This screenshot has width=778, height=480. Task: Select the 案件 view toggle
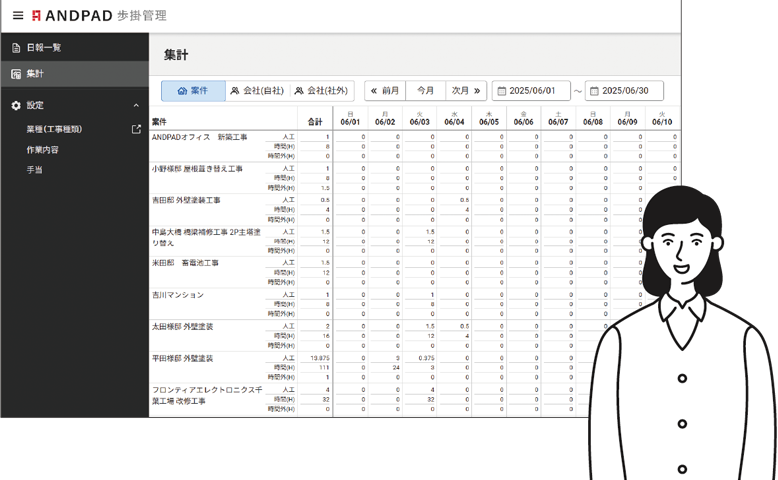click(x=193, y=91)
